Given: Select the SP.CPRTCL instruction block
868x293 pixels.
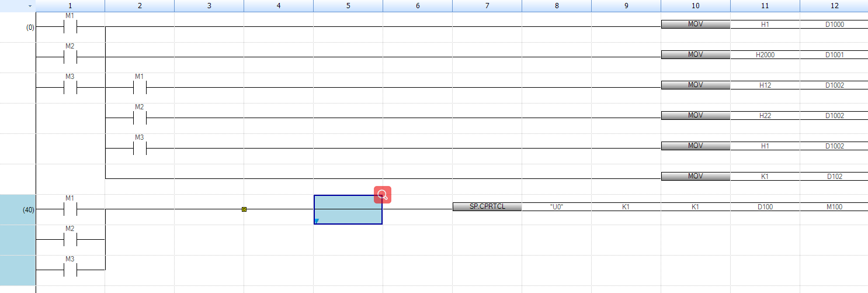Looking at the screenshot, I should point(487,206).
